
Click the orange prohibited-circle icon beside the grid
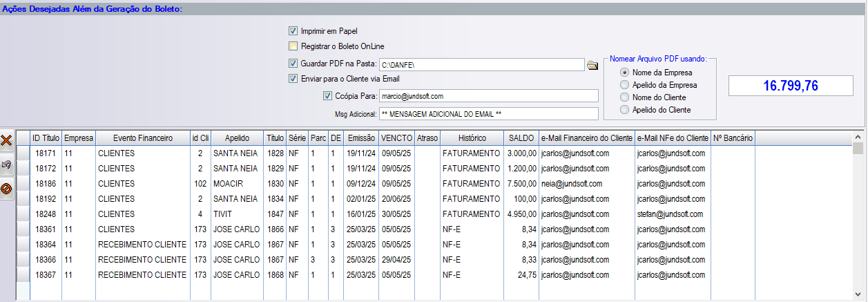pyautogui.click(x=7, y=188)
